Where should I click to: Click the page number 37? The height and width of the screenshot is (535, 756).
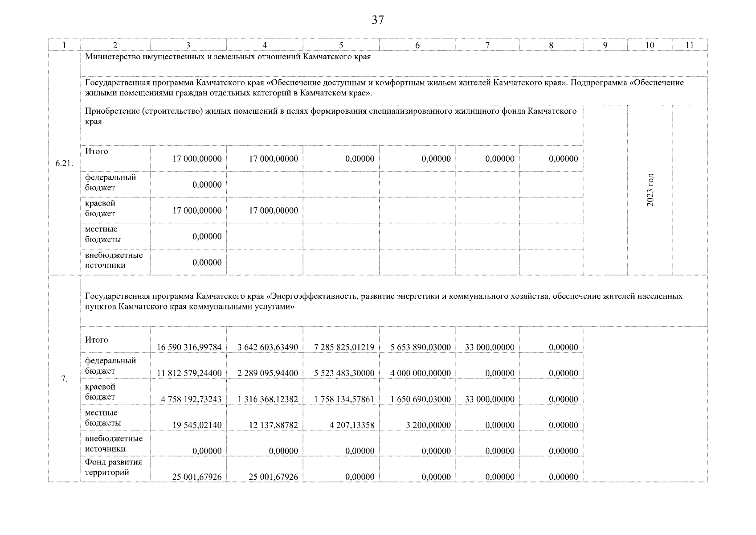coord(377,20)
